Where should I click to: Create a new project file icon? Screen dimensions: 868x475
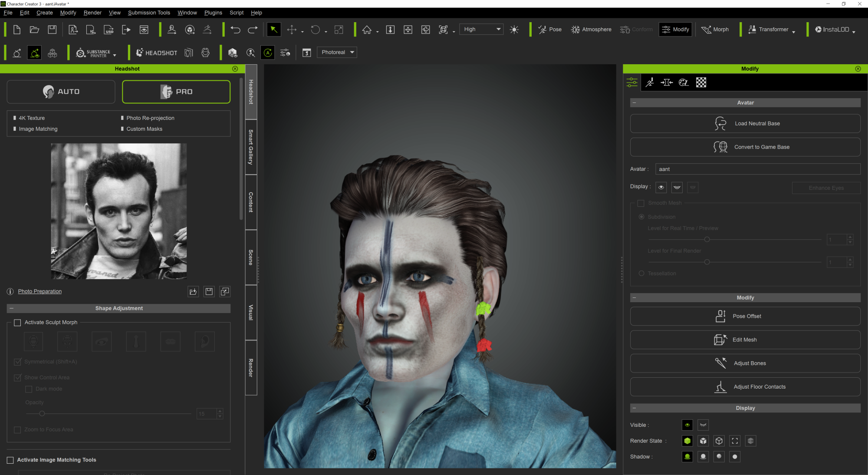[16, 30]
